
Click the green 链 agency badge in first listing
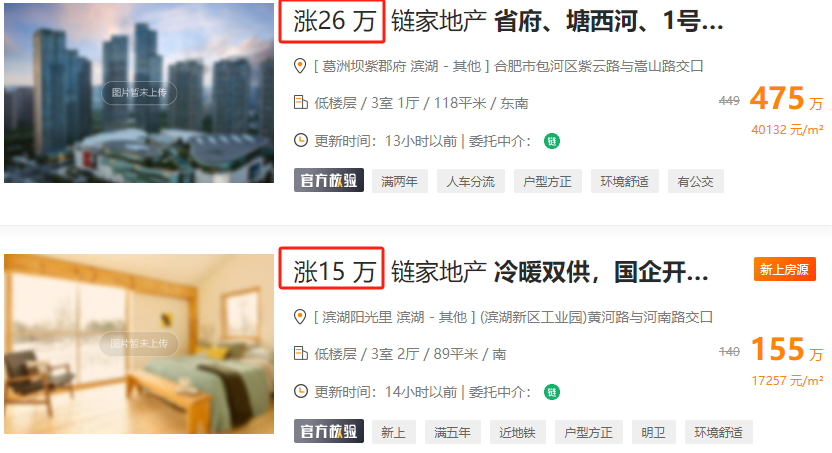(552, 141)
